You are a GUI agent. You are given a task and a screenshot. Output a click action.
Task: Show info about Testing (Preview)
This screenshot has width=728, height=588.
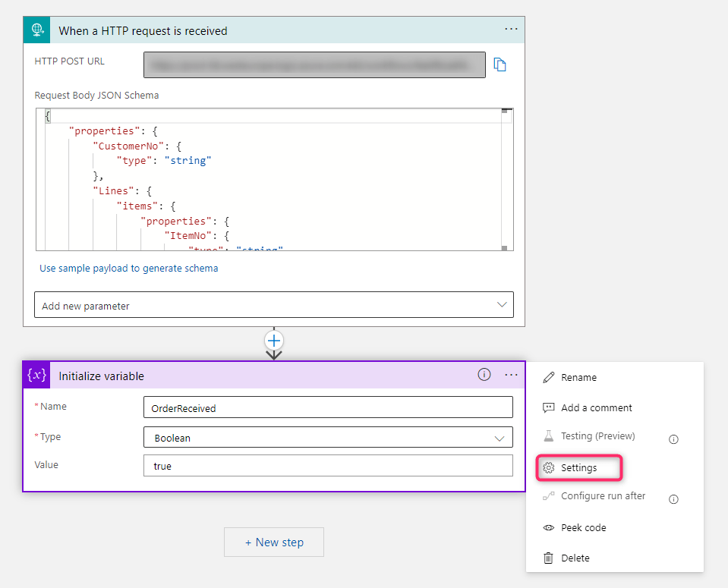click(673, 439)
